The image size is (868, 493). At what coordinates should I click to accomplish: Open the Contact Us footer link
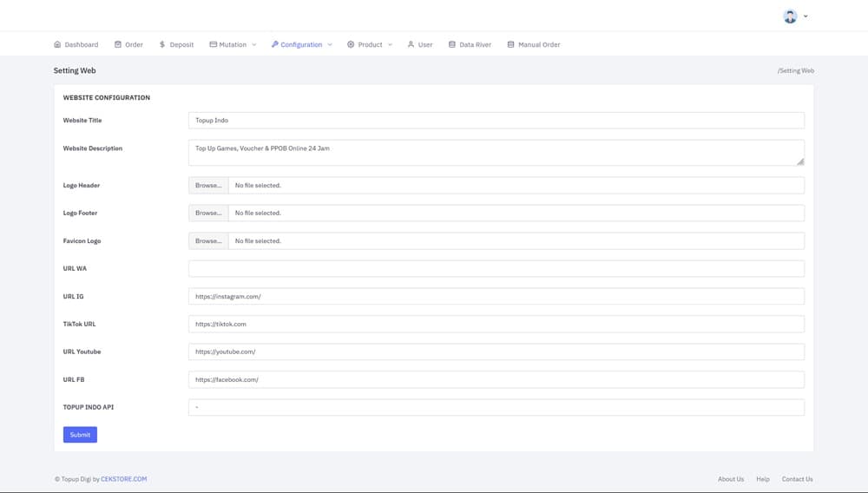pos(797,479)
